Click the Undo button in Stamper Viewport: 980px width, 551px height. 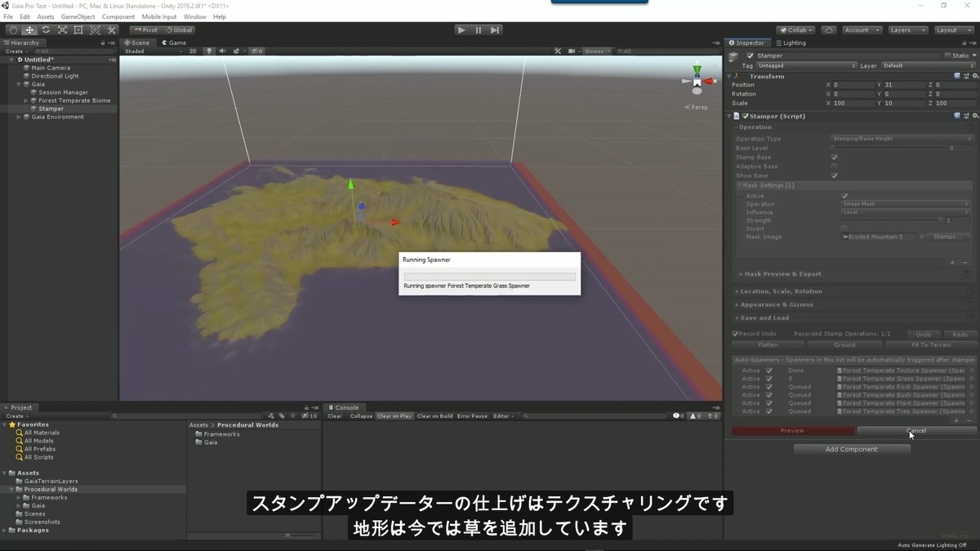click(924, 334)
